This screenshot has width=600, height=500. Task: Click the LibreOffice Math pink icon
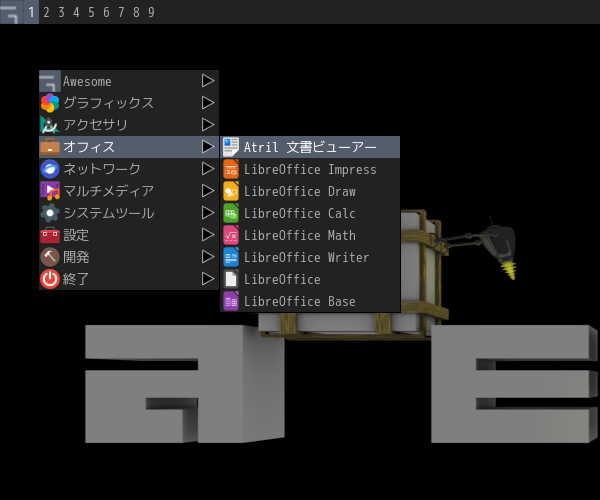point(231,235)
